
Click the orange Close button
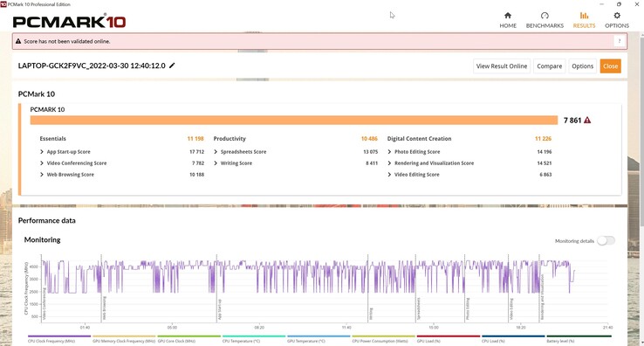point(610,66)
